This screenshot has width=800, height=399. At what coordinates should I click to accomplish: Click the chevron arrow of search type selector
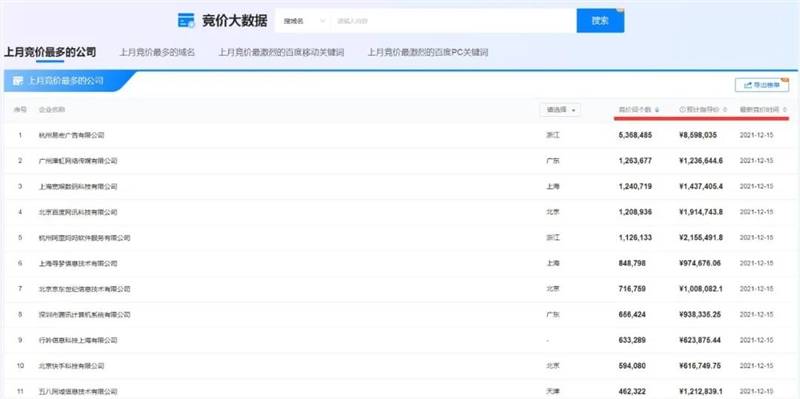coord(322,21)
